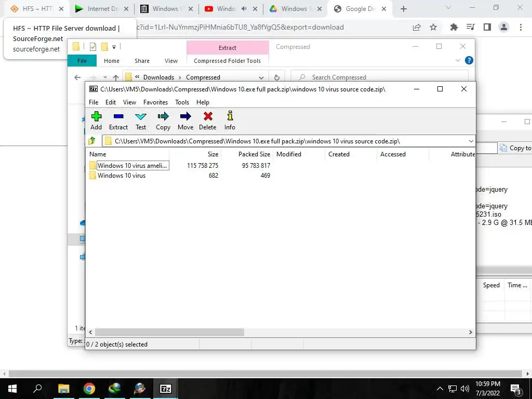Open the Home tab in Explorer ribbon

click(112, 61)
